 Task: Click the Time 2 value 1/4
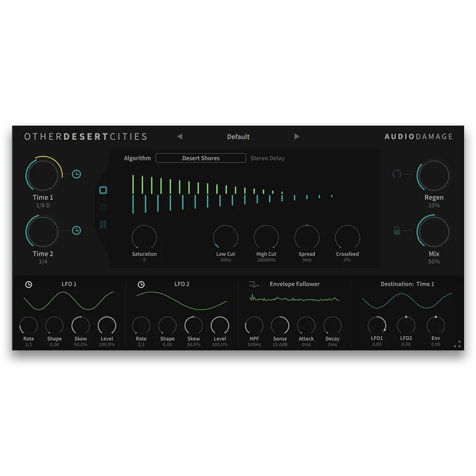point(43,262)
